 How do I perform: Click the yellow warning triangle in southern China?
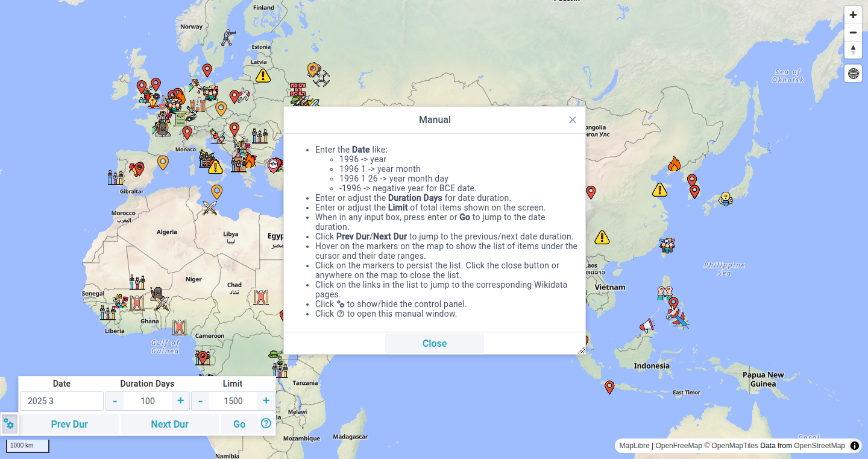pos(602,237)
